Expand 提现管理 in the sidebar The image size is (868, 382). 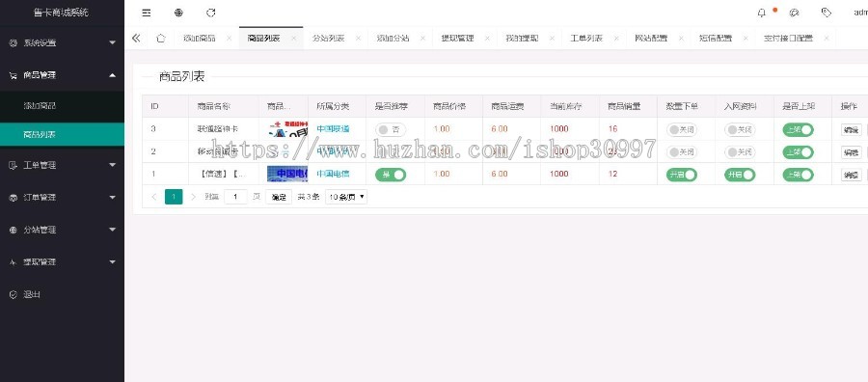click(62, 261)
